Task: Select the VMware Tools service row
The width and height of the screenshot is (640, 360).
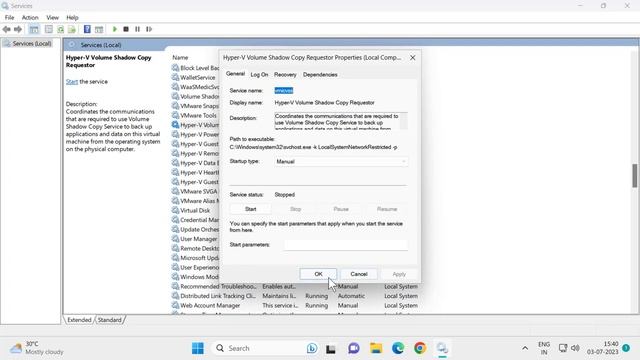Action: click(x=195, y=115)
